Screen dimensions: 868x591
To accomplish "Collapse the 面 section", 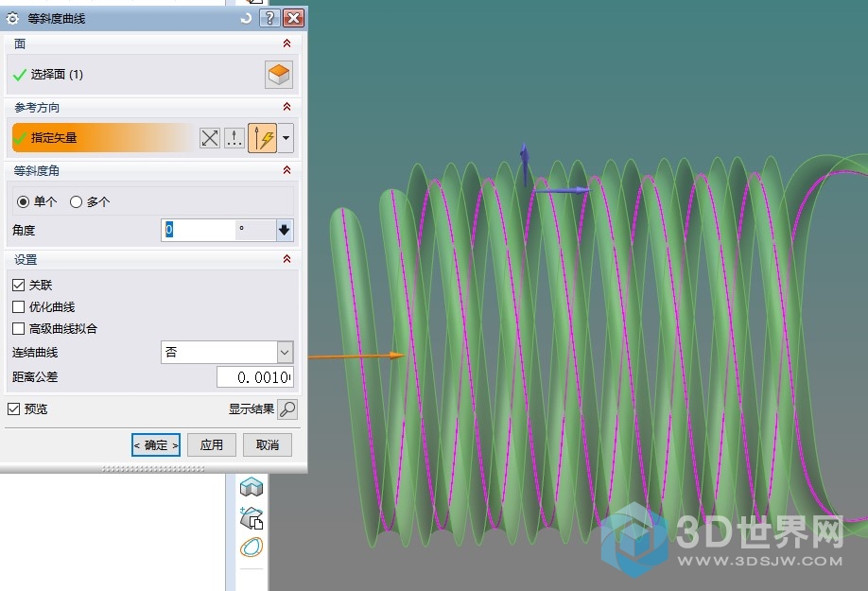I will click(x=286, y=43).
